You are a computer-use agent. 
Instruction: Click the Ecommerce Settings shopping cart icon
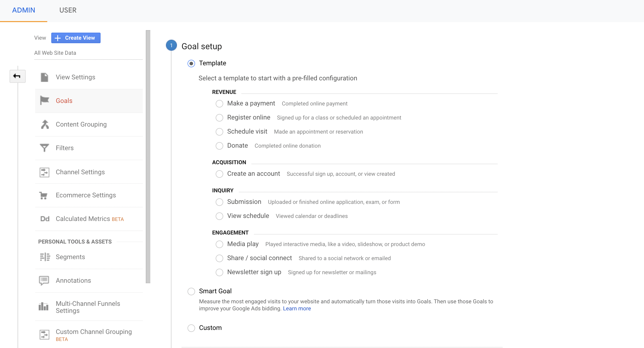point(44,195)
